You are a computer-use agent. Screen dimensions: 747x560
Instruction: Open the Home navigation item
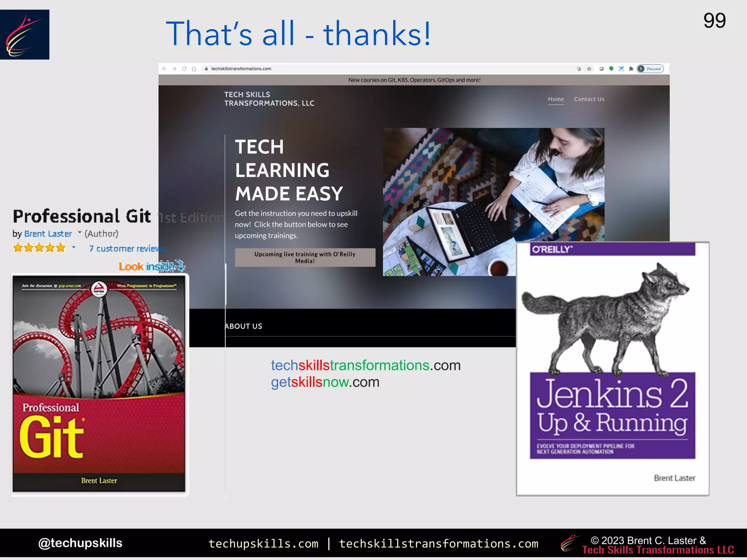pyautogui.click(x=556, y=99)
